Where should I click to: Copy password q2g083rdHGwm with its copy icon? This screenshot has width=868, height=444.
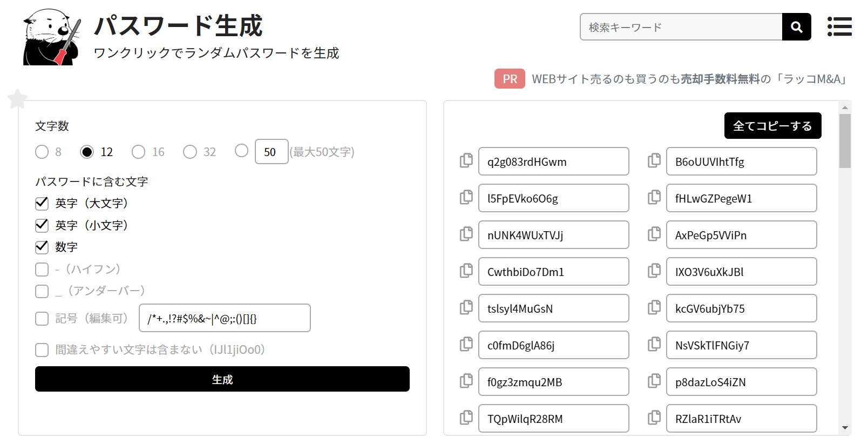466,161
